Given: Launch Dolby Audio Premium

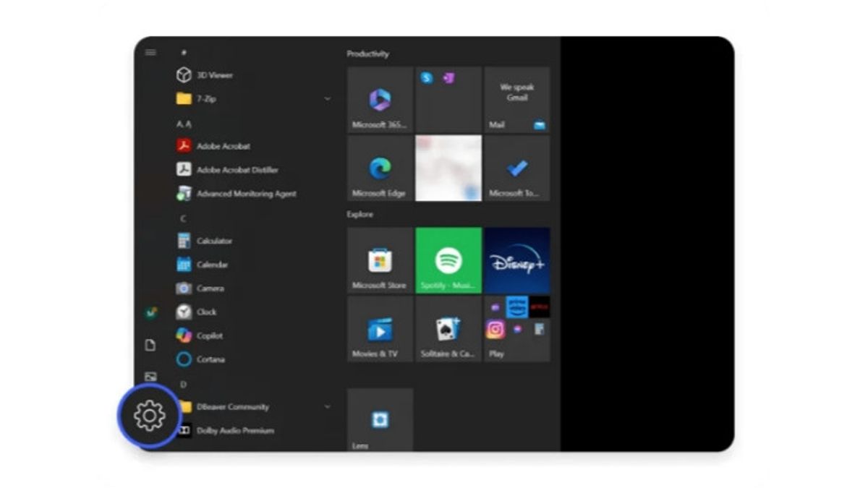Looking at the screenshot, I should pos(226,431).
